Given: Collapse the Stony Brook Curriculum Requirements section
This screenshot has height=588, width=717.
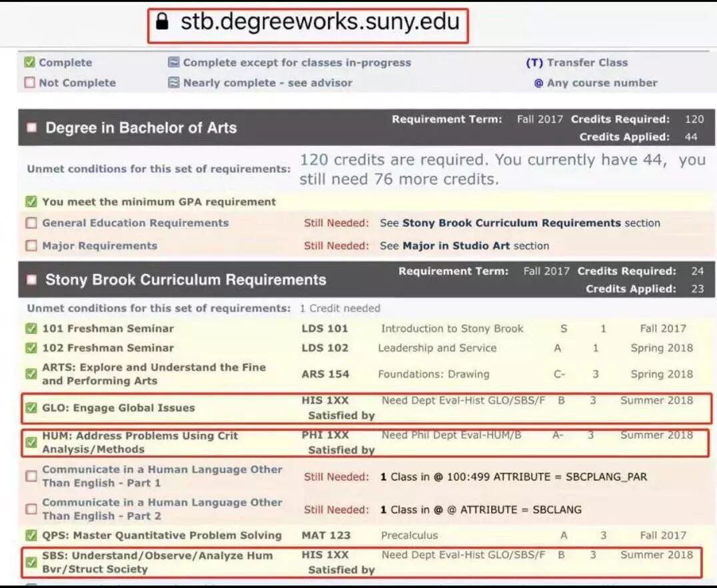Looking at the screenshot, I should pos(31,279).
